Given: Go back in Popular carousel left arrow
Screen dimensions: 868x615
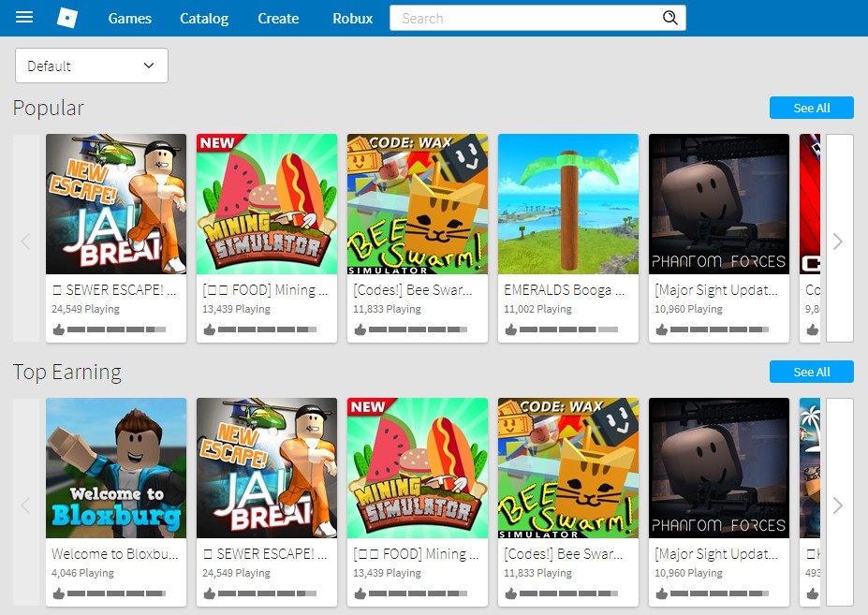Looking at the screenshot, I should (26, 239).
